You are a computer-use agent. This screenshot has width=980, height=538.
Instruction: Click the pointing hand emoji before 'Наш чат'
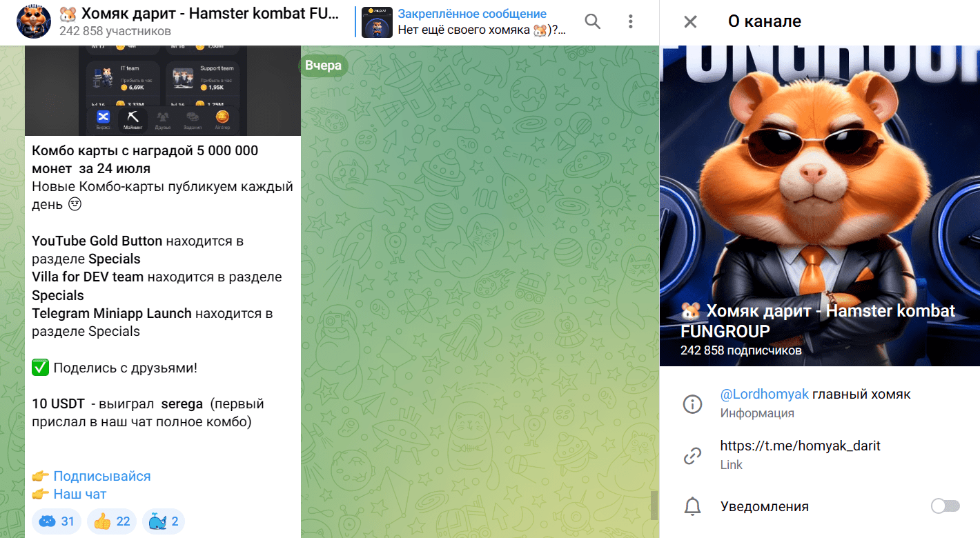tap(41, 494)
